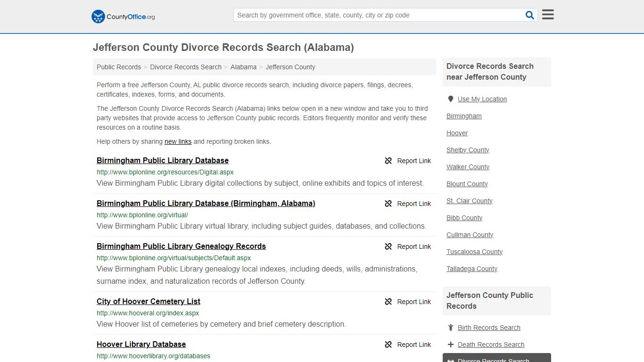Click bplonline.org/resources/Digital.aspx URL
Viewport: 644px width, 362px height.
[165, 172]
